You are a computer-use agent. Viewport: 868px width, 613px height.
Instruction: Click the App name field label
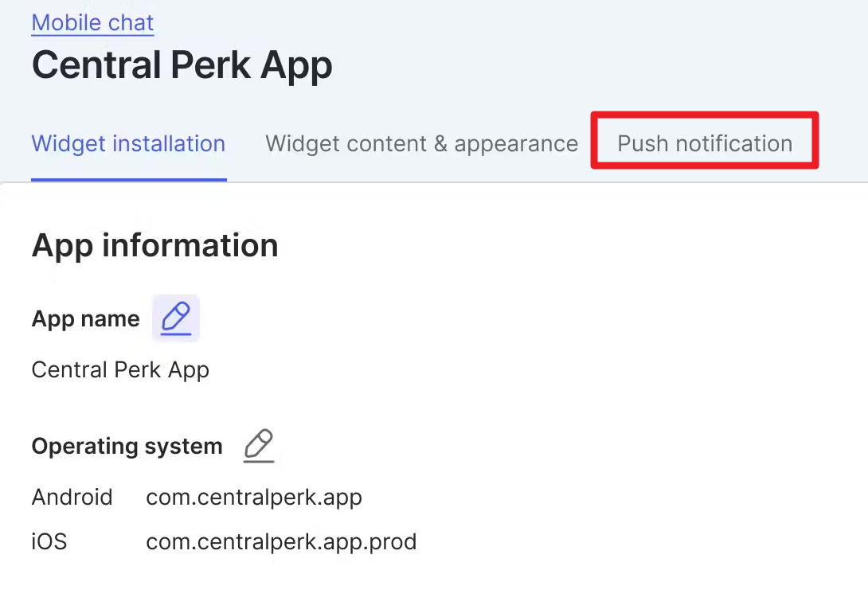(x=85, y=319)
